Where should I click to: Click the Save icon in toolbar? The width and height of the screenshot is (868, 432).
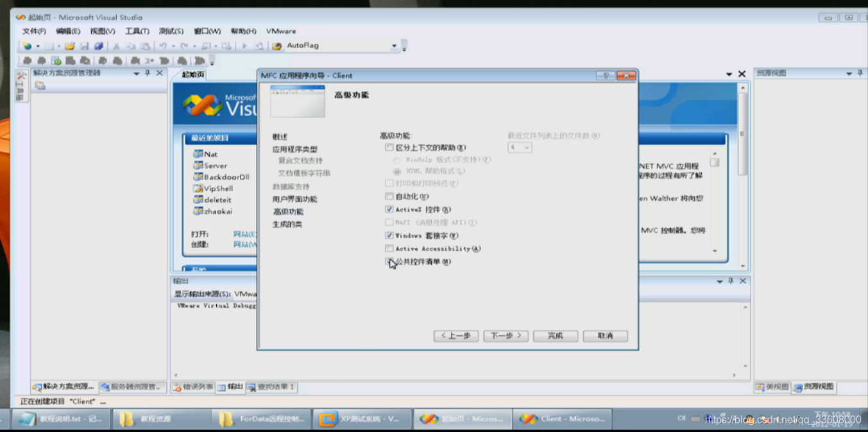coord(84,46)
